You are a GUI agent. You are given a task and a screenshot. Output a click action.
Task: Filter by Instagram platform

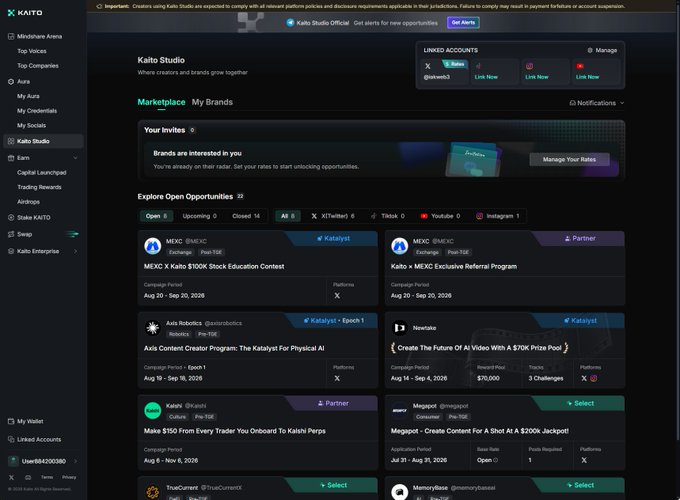pos(497,216)
